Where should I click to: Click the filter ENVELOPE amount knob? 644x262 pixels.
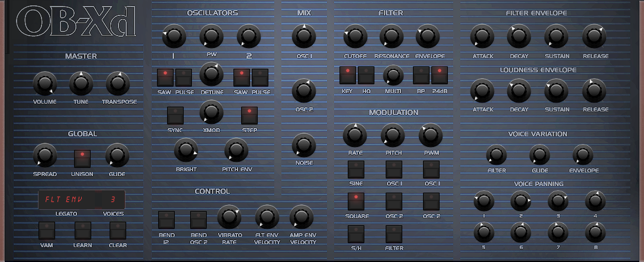pyautogui.click(x=428, y=36)
